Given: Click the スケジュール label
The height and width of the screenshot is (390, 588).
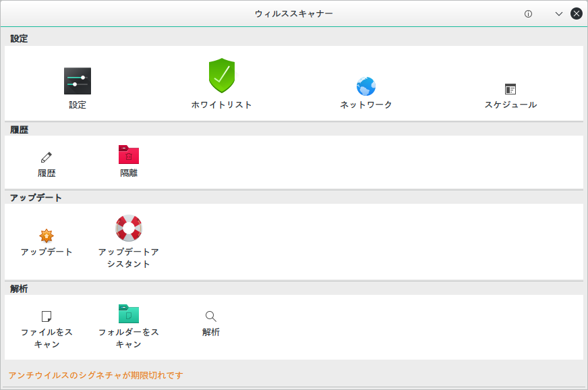Looking at the screenshot, I should coord(510,105).
